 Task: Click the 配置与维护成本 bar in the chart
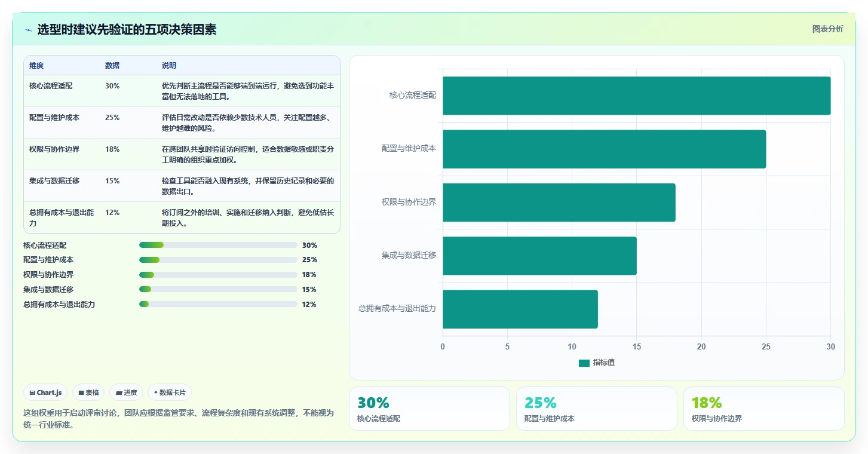604,149
